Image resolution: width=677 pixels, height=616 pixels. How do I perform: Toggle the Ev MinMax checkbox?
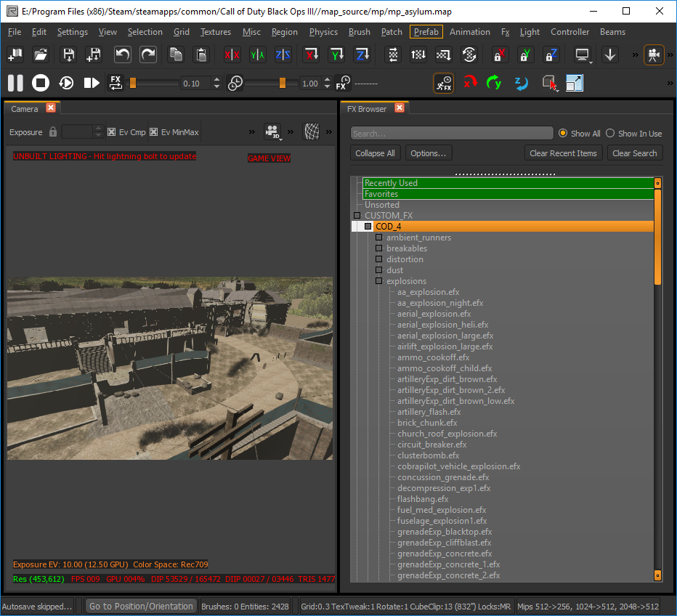click(x=153, y=132)
